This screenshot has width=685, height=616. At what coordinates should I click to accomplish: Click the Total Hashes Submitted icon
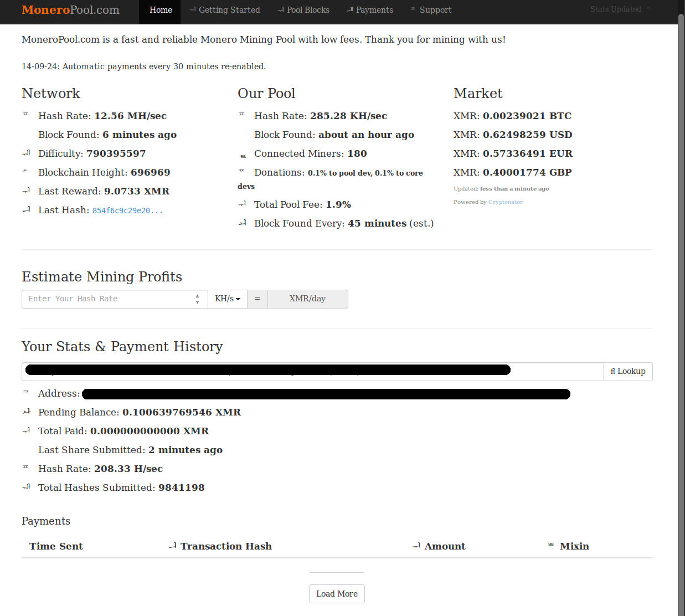tap(25, 487)
